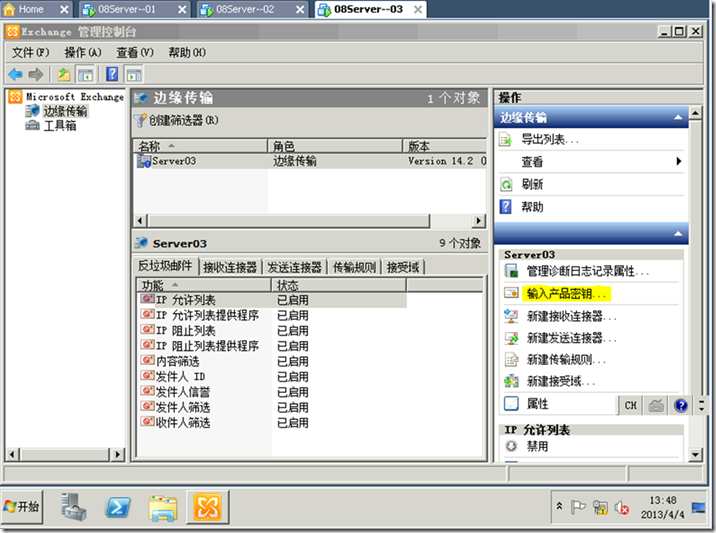This screenshot has width=716, height=533.
Task: Select IP 允许列表提供程序 row
Action: (x=272, y=315)
